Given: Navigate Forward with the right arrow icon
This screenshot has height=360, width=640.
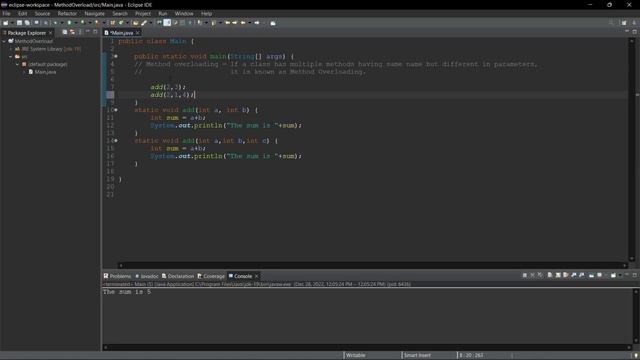Looking at the screenshot, I should 257,23.
